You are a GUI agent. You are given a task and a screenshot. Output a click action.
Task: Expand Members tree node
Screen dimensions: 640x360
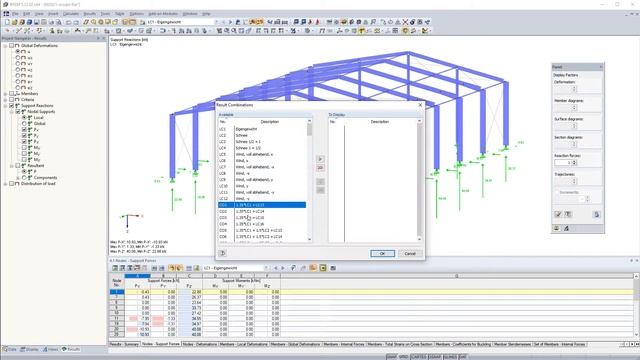(x=5, y=93)
